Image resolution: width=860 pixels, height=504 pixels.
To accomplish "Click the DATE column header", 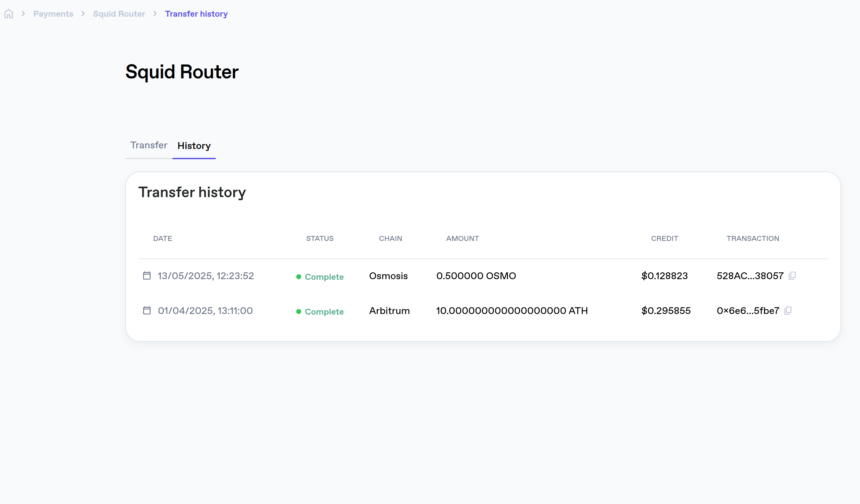I will pos(162,238).
